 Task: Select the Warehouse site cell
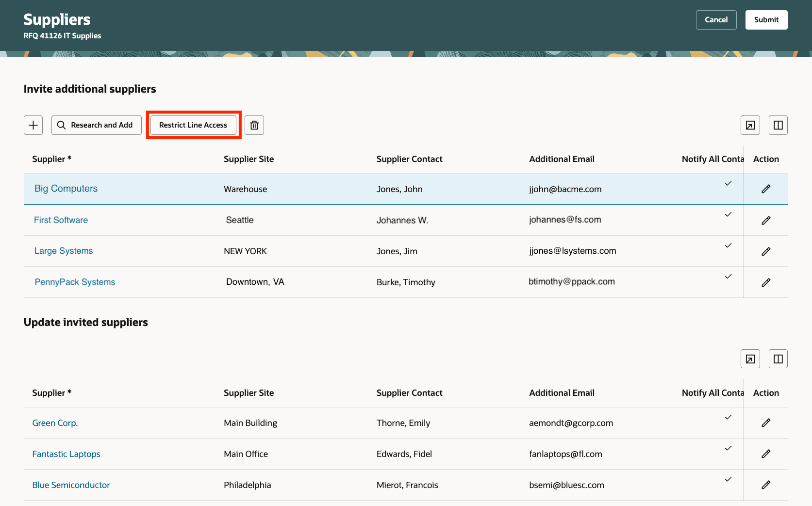pyautogui.click(x=245, y=189)
